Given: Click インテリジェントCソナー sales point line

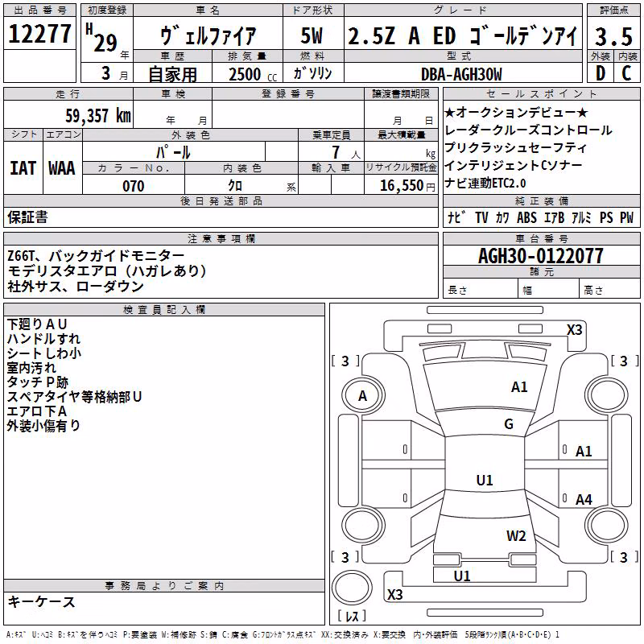Looking at the screenshot, I should [514, 166].
